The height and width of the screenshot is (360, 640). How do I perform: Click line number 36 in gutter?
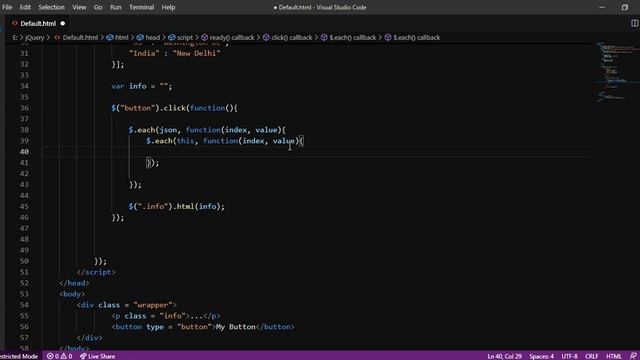tap(24, 108)
